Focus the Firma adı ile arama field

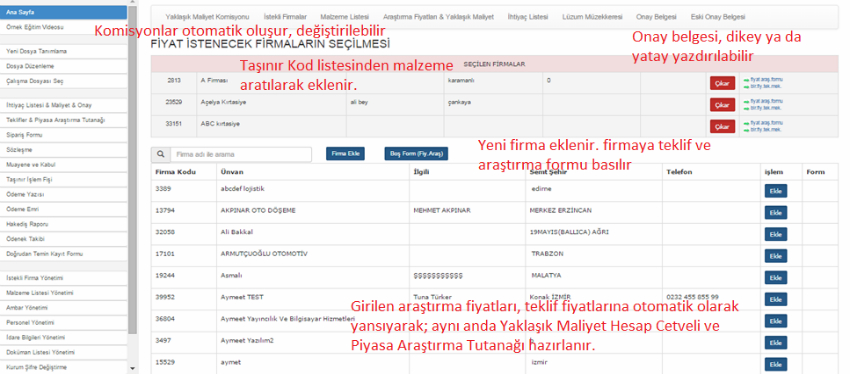[x=241, y=154]
